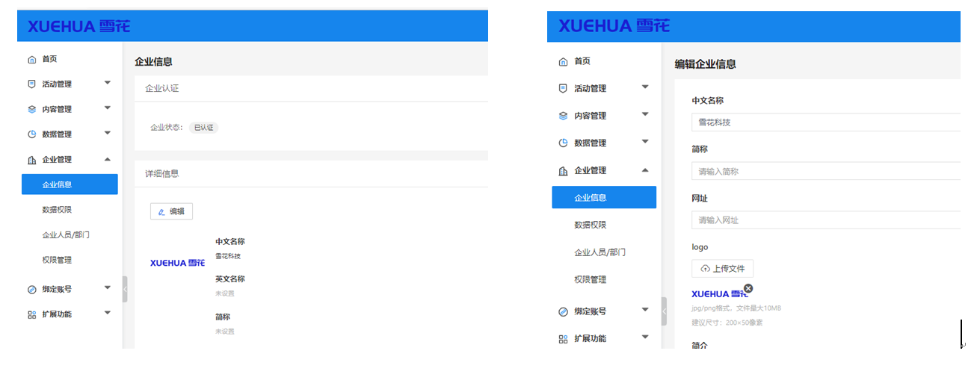Expand 绑定账号 arrow in left window
Viewport: 980px width, 389px height.
[108, 287]
